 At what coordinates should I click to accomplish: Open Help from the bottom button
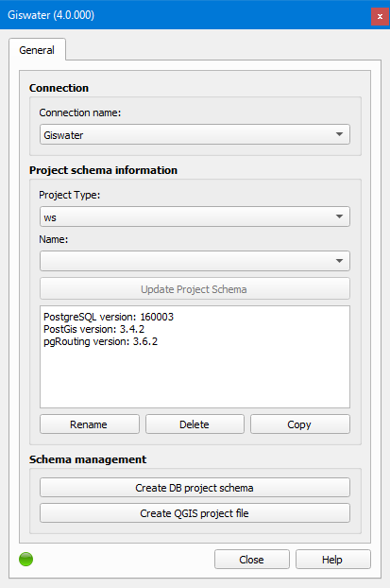[x=333, y=560]
